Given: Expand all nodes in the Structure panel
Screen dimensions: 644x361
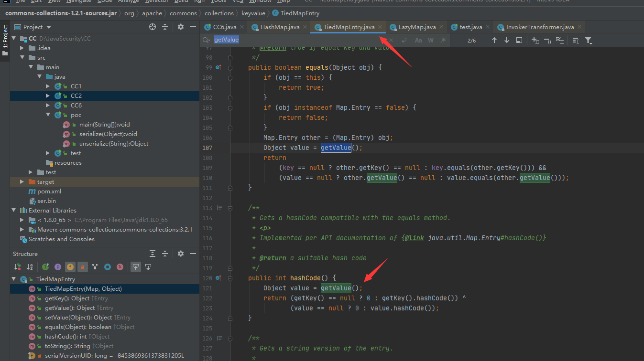Looking at the screenshot, I should coord(152,254).
